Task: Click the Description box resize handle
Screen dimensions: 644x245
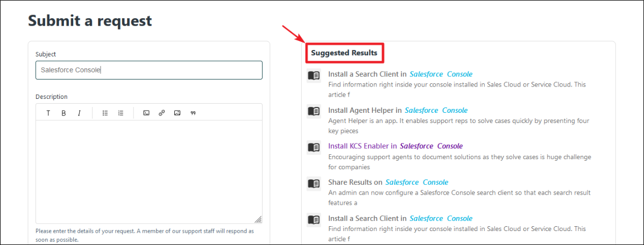Action: click(258, 219)
